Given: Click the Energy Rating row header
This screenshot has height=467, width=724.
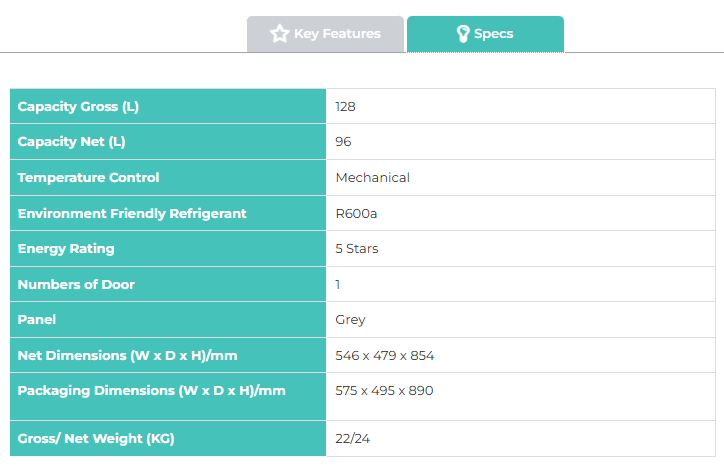Looking at the screenshot, I should (x=168, y=249).
